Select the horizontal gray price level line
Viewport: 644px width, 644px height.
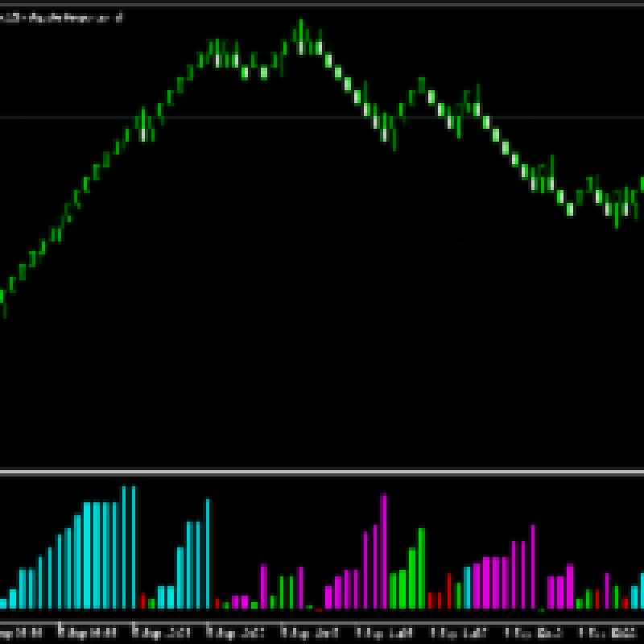click(x=322, y=118)
